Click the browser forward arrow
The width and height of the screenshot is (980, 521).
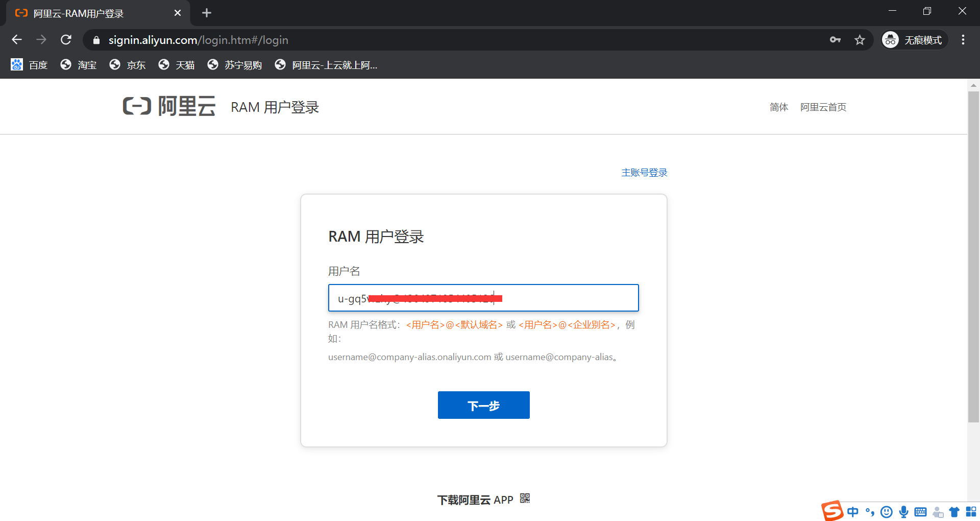pyautogui.click(x=41, y=40)
